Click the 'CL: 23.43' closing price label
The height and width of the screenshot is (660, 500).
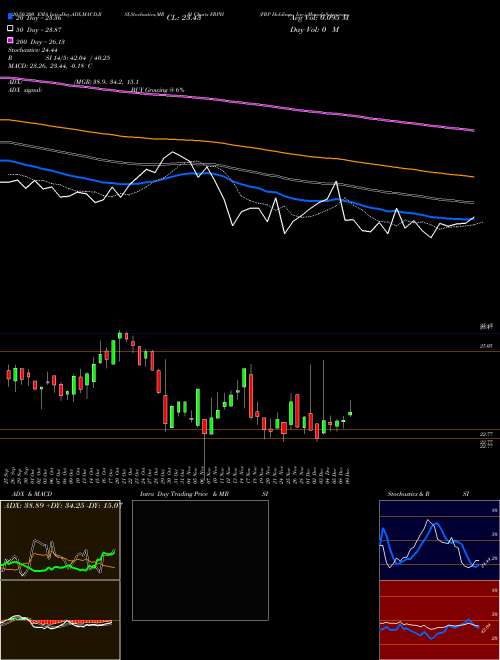point(184,18)
